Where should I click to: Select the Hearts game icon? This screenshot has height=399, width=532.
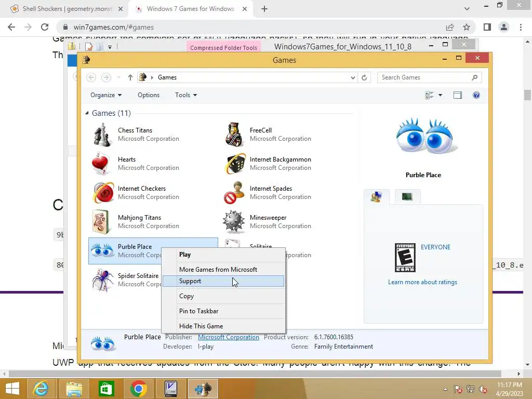click(101, 164)
